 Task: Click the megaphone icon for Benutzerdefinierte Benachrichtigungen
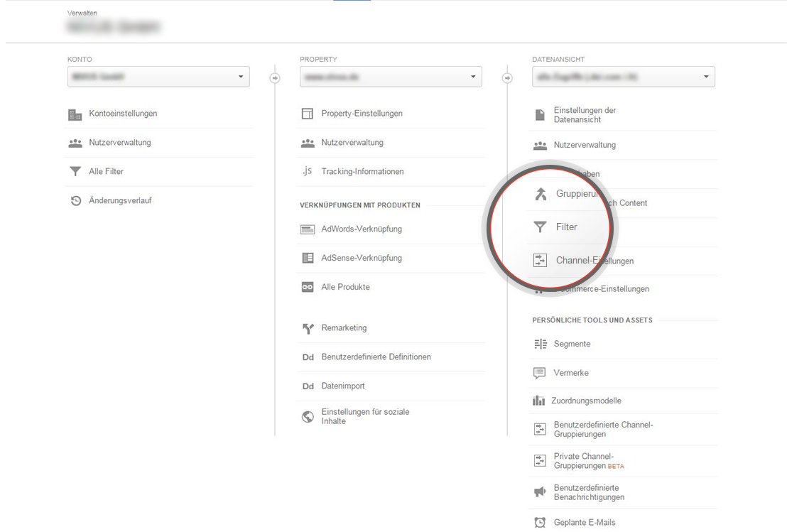click(x=540, y=492)
